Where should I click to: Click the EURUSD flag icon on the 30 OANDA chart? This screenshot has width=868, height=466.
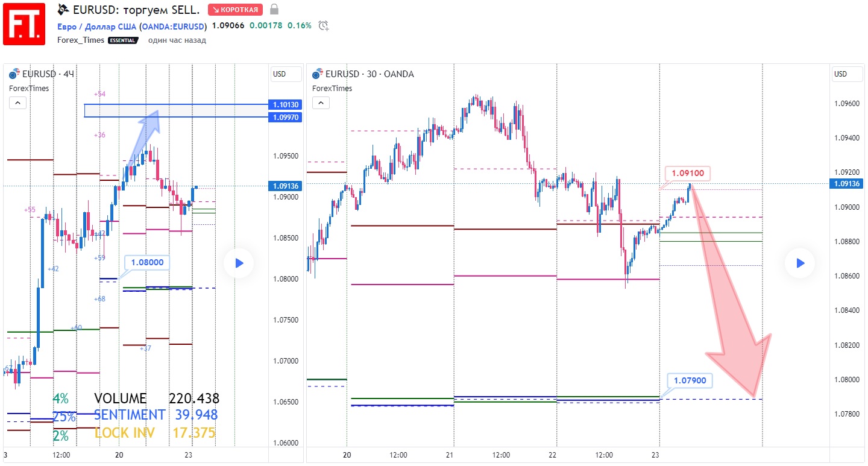(318, 74)
